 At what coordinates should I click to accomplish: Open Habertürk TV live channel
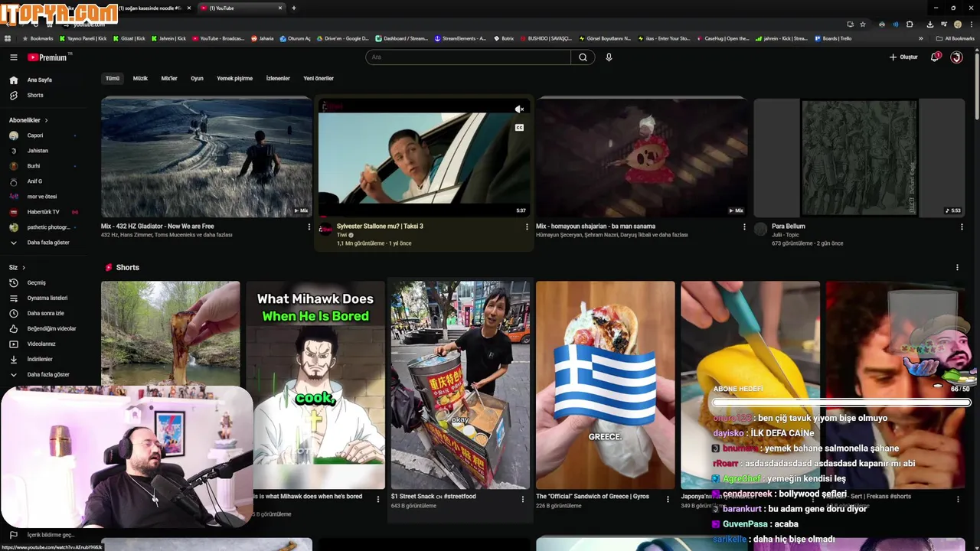pos(42,212)
